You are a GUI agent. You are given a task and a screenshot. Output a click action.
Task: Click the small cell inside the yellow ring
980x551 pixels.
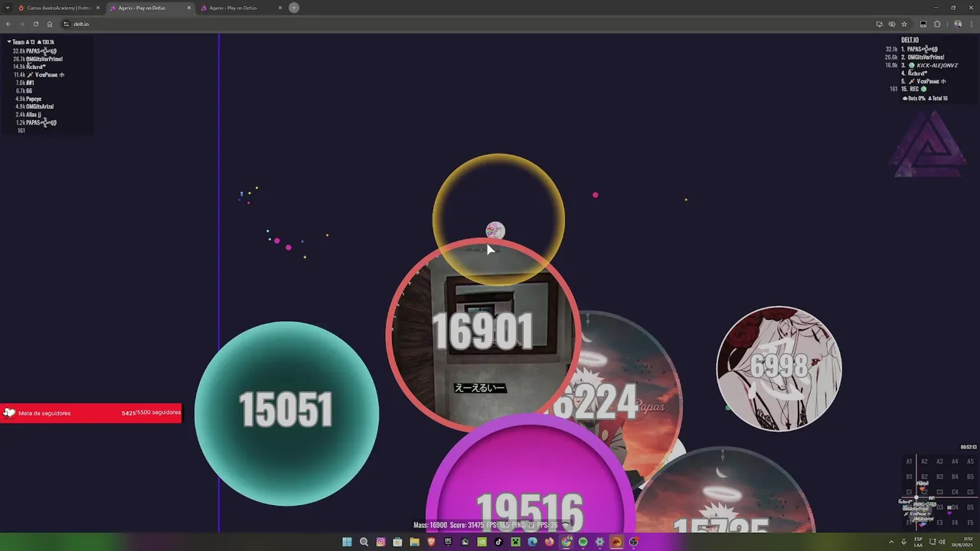click(495, 230)
